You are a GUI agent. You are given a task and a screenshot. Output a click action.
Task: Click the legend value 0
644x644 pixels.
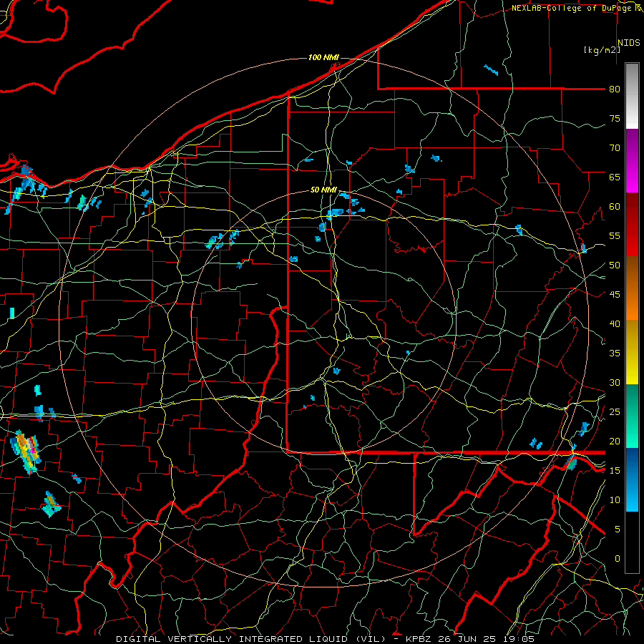tap(617, 559)
